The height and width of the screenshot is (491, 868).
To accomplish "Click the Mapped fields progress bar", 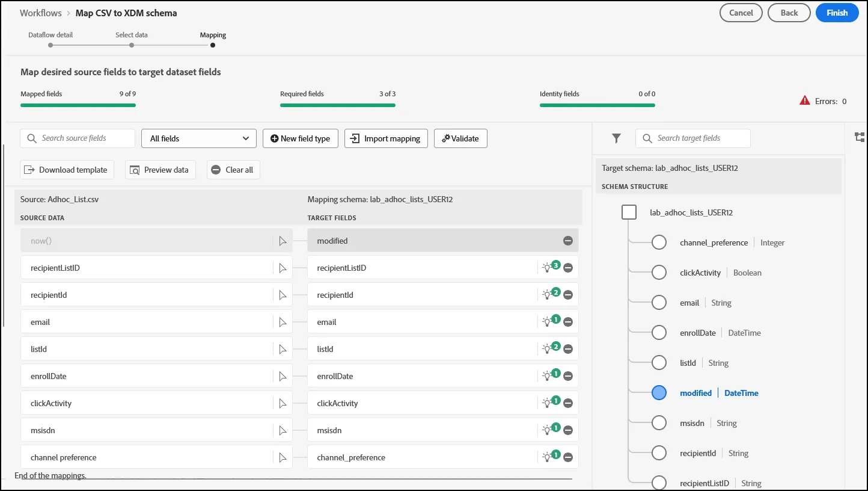I will [78, 105].
